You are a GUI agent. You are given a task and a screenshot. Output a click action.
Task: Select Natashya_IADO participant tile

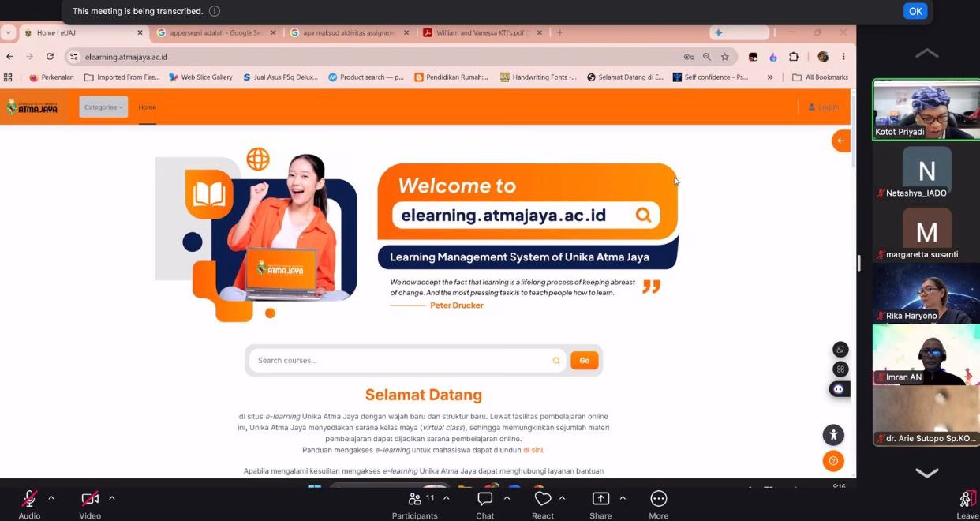point(926,171)
